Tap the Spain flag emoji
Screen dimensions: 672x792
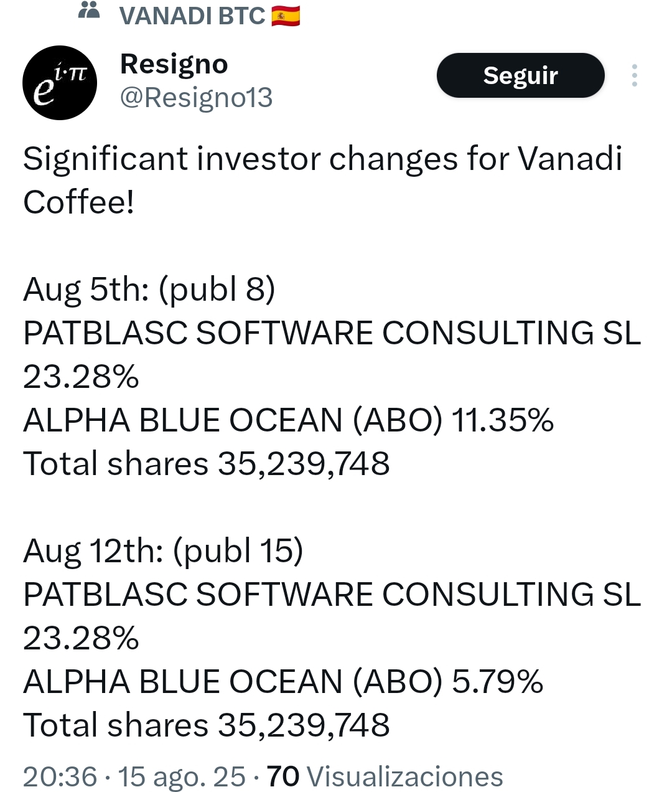pos(286,16)
